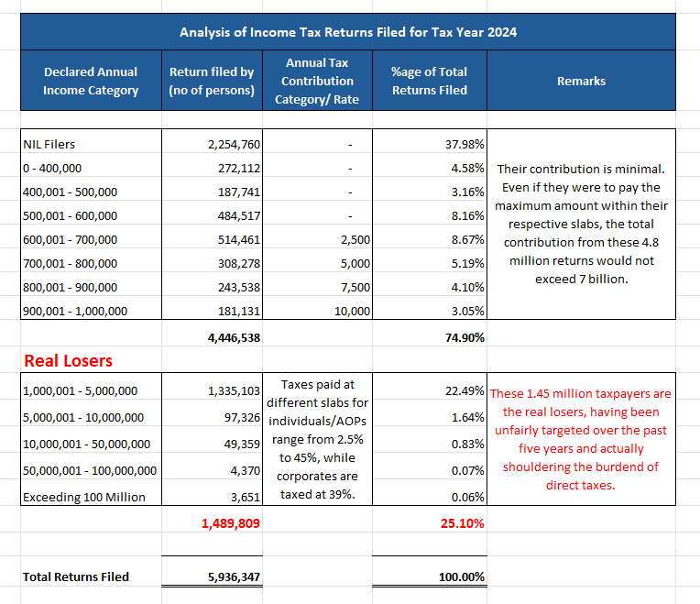The image size is (700, 604).
Task: Click the 'Declared Annual Income Category' header
Action: click(91, 81)
